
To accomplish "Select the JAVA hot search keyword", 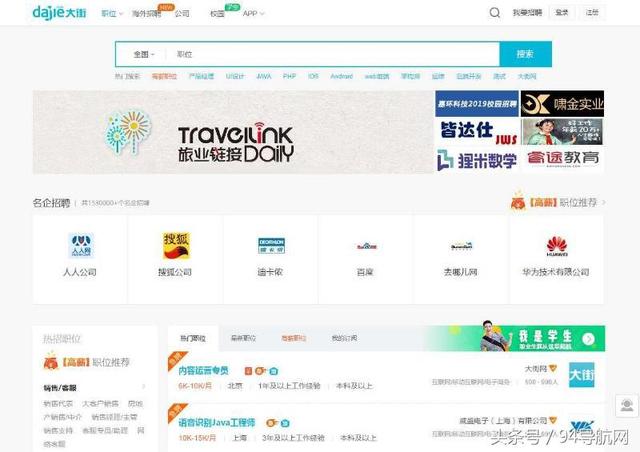I will coord(264,76).
